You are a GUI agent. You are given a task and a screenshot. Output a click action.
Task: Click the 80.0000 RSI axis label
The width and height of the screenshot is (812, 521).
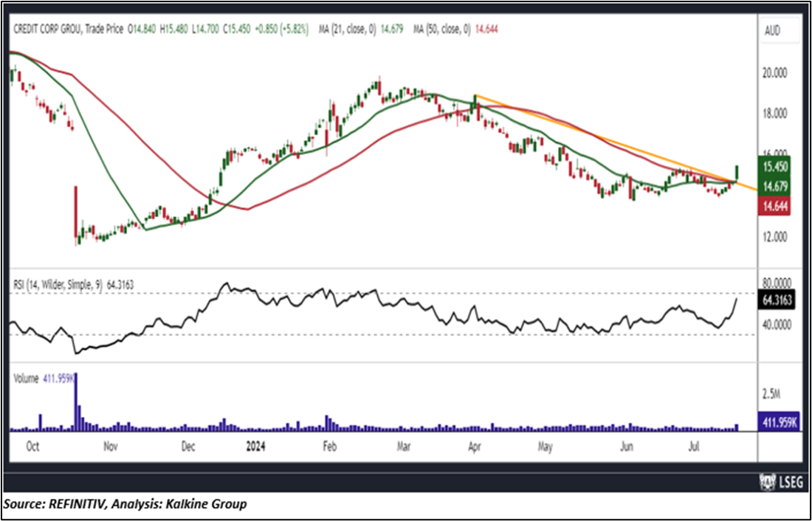(x=777, y=284)
